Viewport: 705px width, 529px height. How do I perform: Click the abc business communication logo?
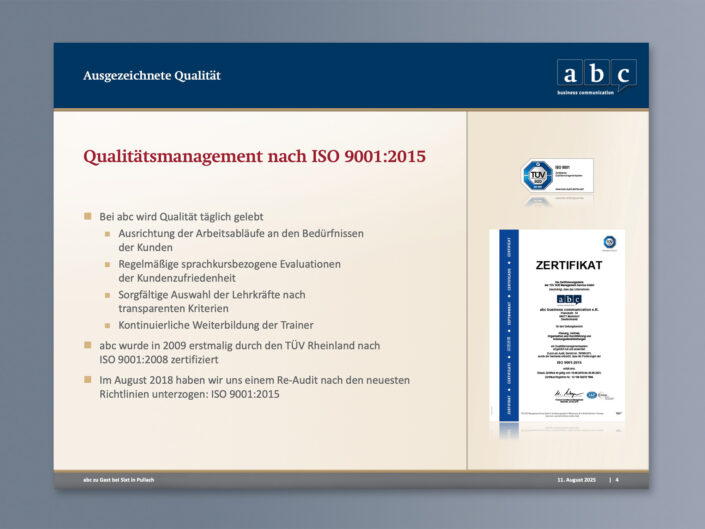click(x=596, y=76)
